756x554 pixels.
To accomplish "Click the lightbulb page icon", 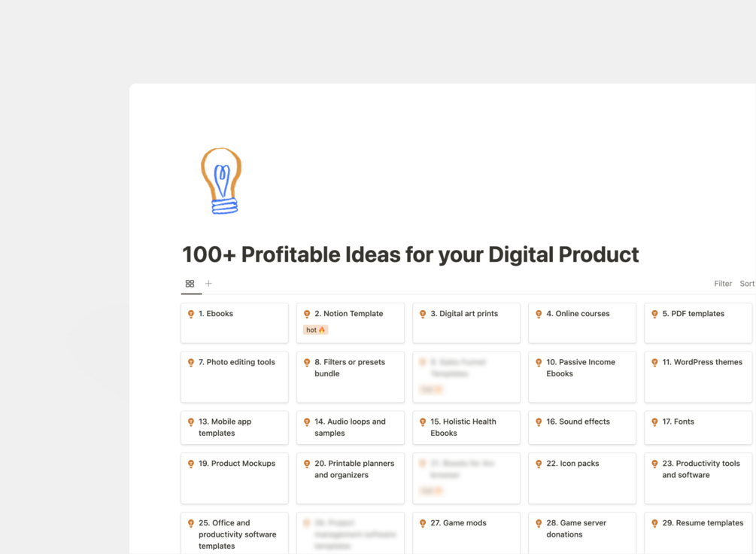I will coord(221,181).
